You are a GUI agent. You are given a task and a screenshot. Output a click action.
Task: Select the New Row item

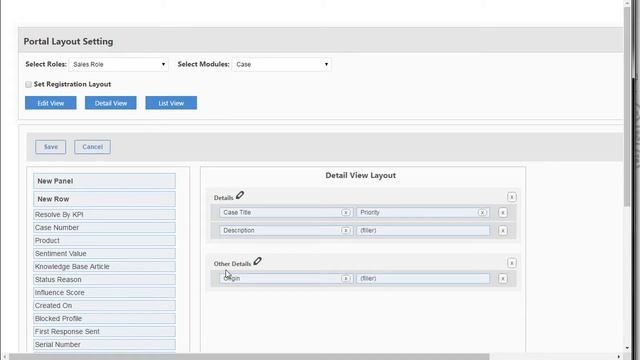point(104,199)
